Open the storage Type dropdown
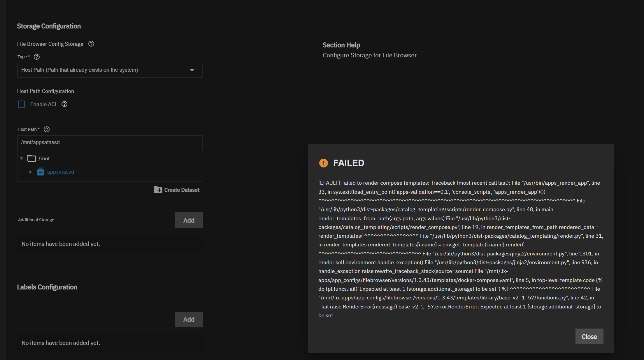644x360 pixels. 110,70
